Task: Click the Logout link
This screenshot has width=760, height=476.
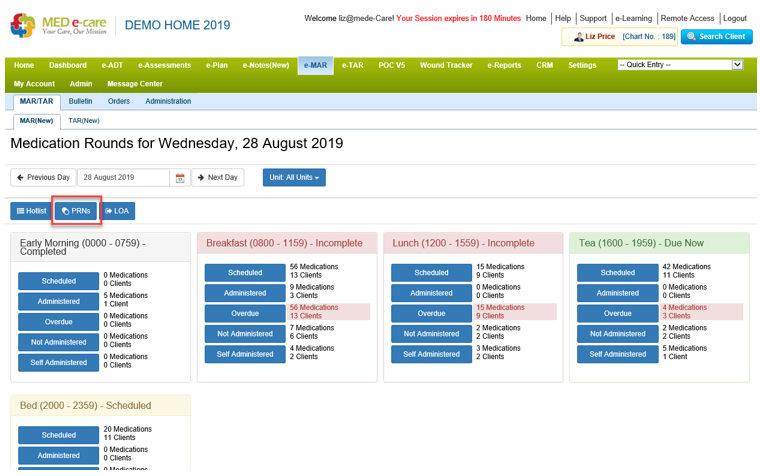Action: (735, 19)
